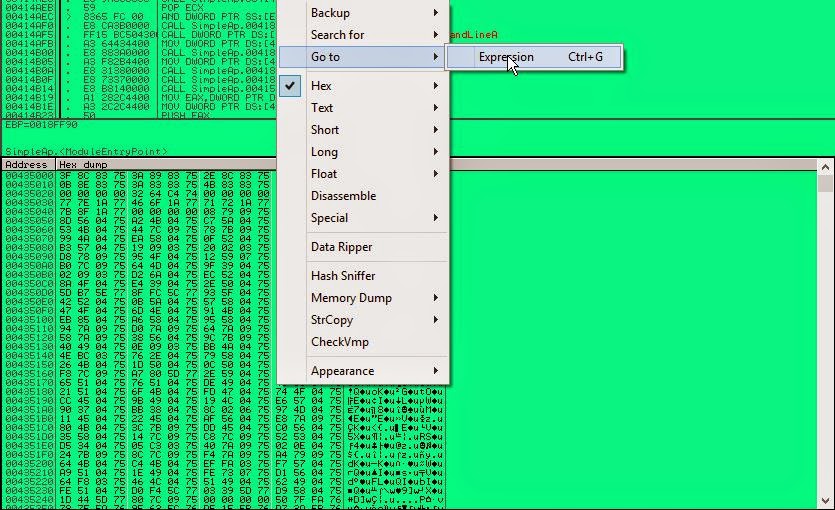Select dump row at address 00435190
835x510 pixels.
[224, 401]
